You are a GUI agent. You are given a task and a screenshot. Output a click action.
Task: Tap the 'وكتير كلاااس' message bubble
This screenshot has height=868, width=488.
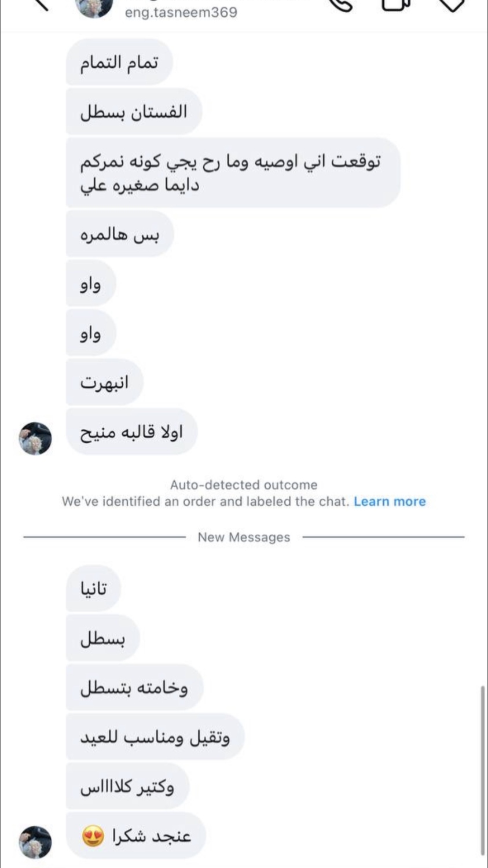tap(127, 786)
